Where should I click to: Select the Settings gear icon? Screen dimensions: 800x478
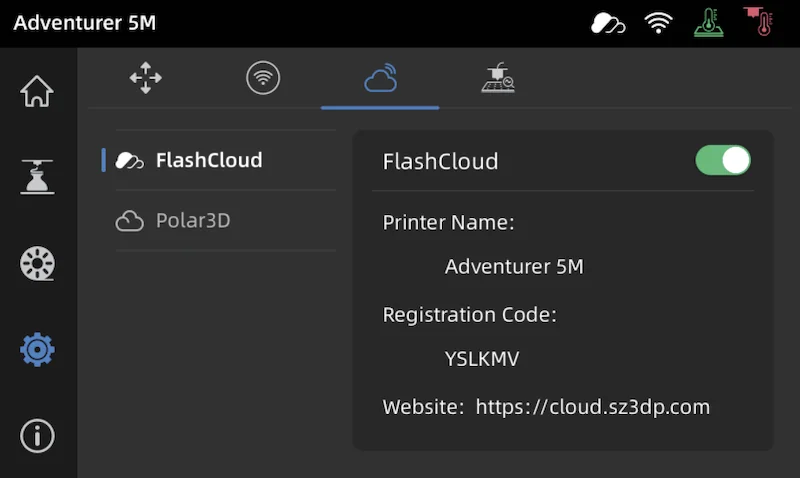pos(37,349)
